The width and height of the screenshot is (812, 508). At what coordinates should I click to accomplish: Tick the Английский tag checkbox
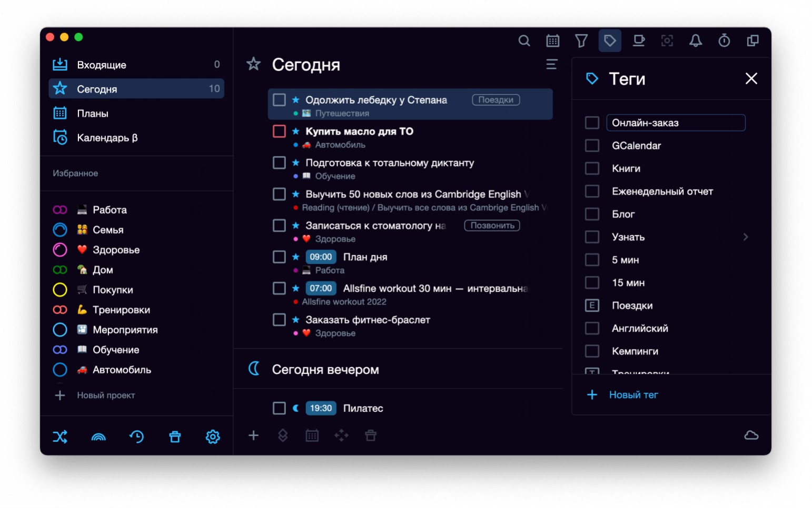(592, 328)
